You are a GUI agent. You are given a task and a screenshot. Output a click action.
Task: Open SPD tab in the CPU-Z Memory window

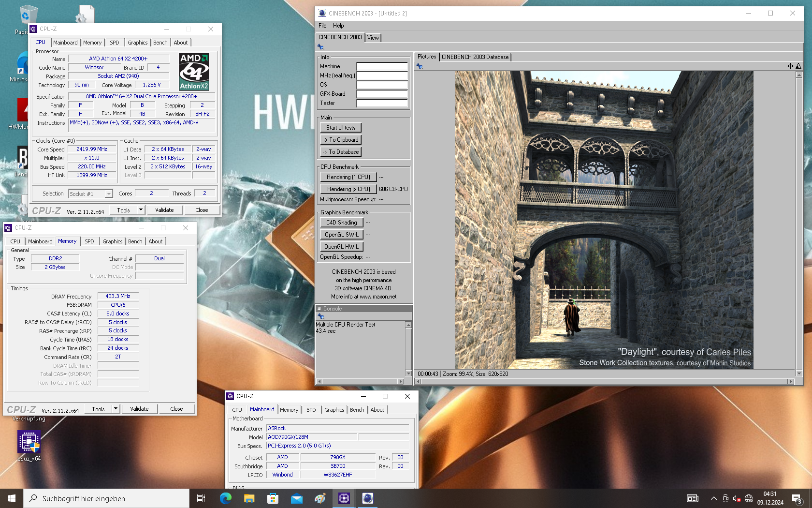tap(89, 241)
